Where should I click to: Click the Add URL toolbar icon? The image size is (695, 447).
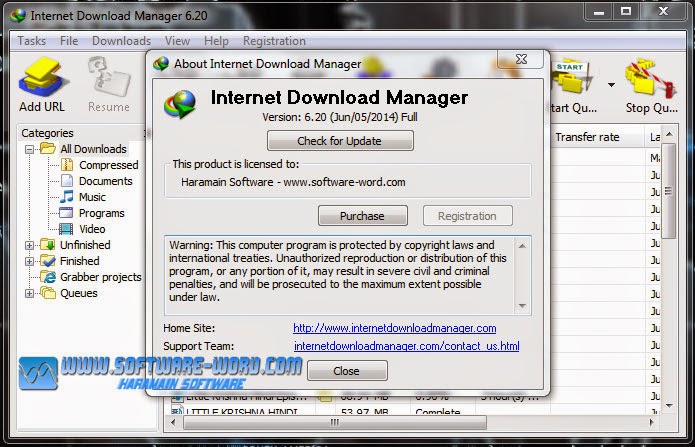[42, 77]
